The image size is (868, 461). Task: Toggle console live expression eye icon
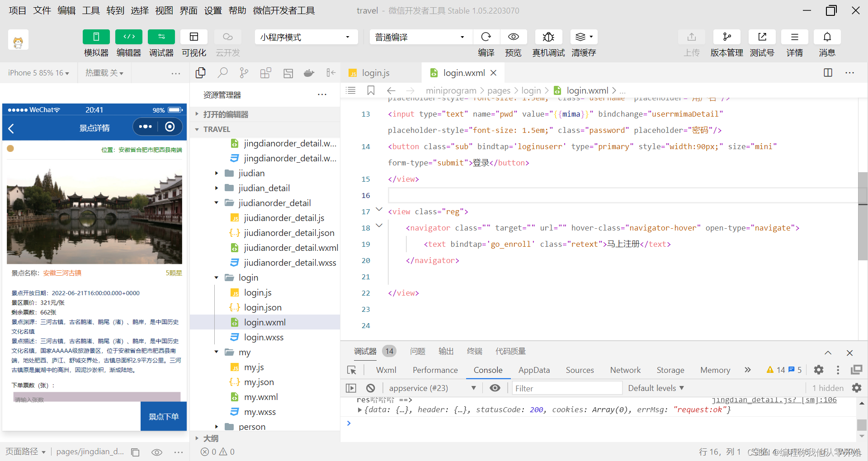[x=495, y=388]
